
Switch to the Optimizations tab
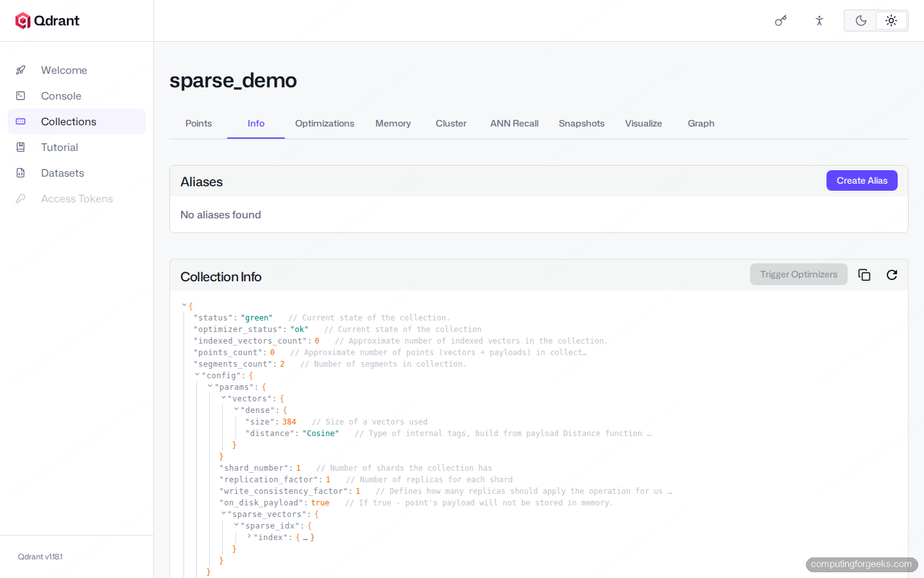click(x=325, y=123)
